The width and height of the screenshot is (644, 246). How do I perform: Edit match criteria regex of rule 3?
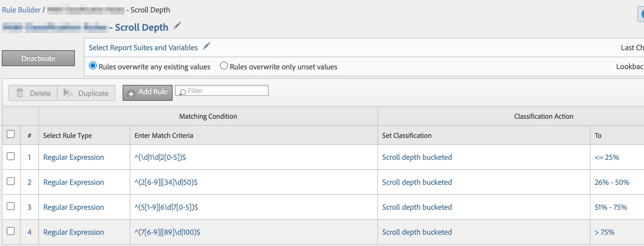[166, 207]
